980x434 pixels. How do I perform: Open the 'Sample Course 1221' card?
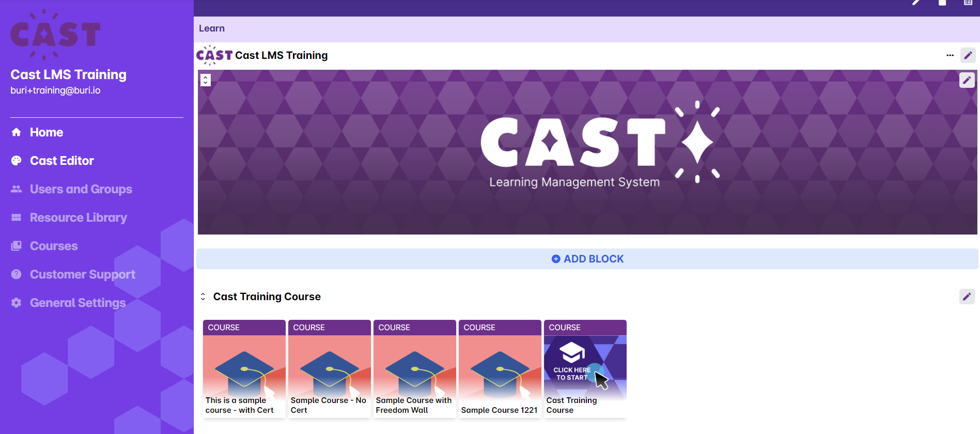500,369
